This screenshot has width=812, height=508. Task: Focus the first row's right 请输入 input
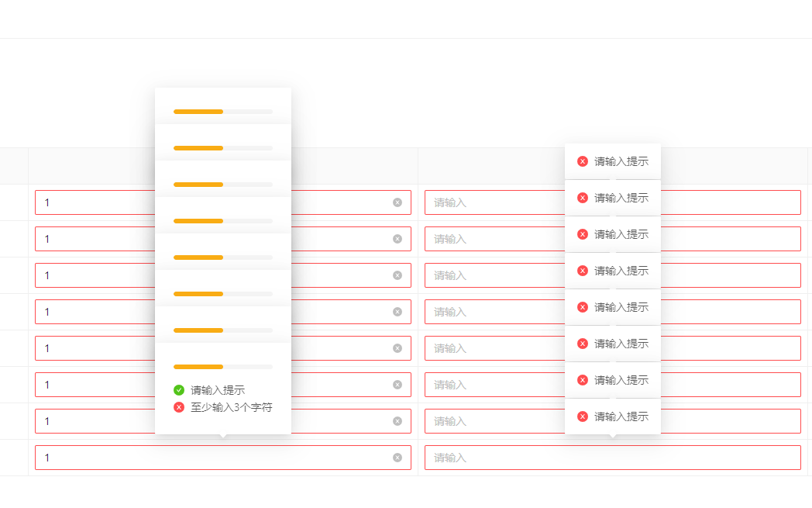(x=613, y=202)
